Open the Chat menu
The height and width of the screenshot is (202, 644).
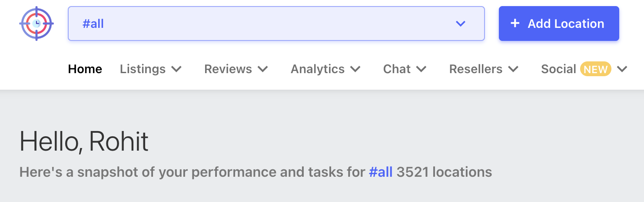pos(397,69)
